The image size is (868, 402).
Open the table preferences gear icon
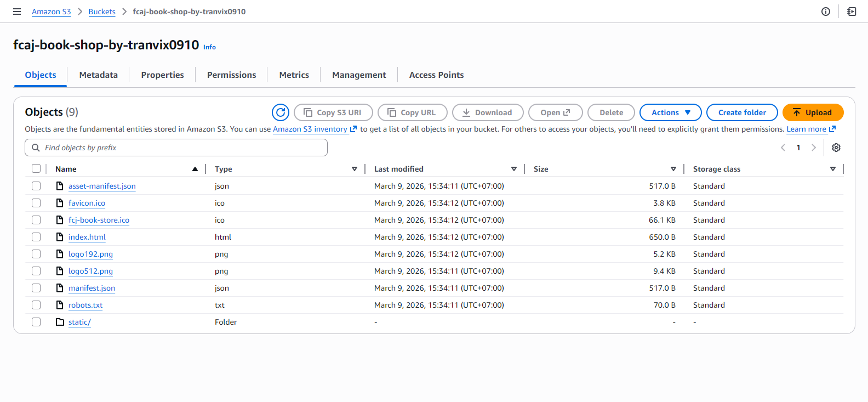[x=836, y=148]
